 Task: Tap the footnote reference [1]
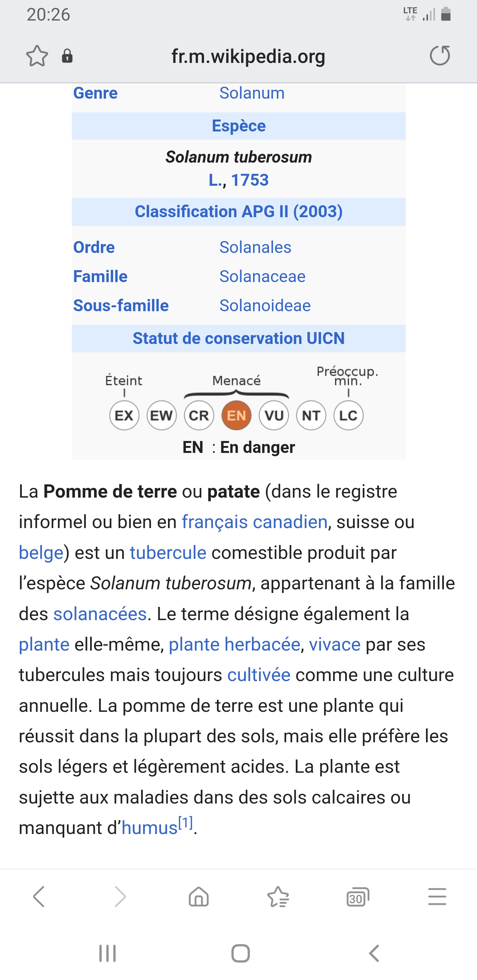[x=185, y=823]
